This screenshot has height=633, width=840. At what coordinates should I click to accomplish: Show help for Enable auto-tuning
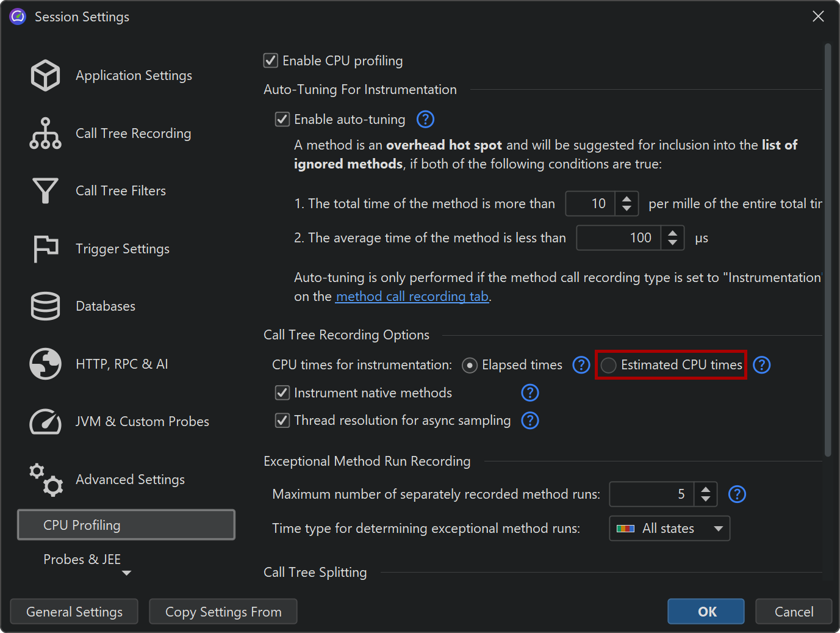pyautogui.click(x=425, y=120)
